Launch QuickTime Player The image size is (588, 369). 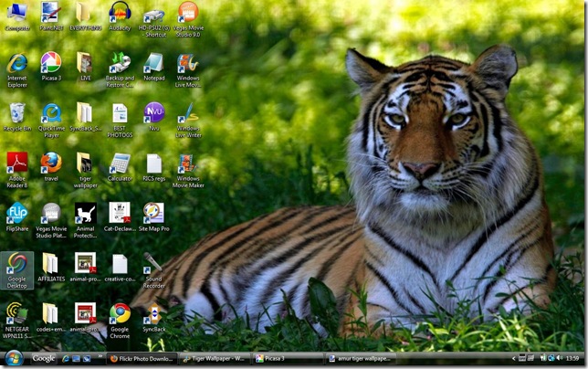(x=51, y=121)
